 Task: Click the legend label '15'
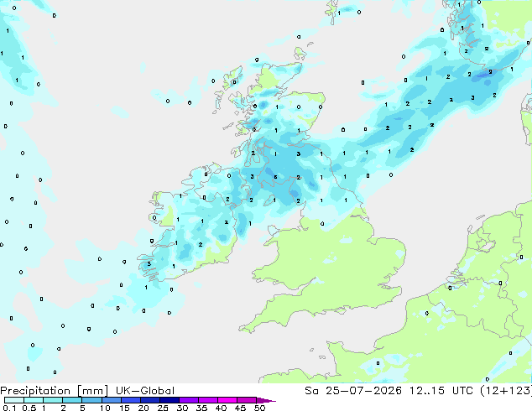[124, 408]
